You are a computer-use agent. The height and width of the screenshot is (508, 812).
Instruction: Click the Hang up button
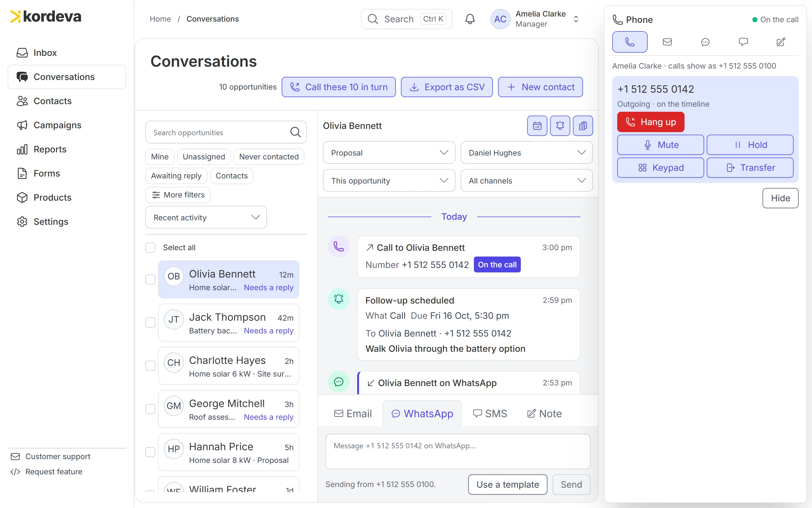651,122
